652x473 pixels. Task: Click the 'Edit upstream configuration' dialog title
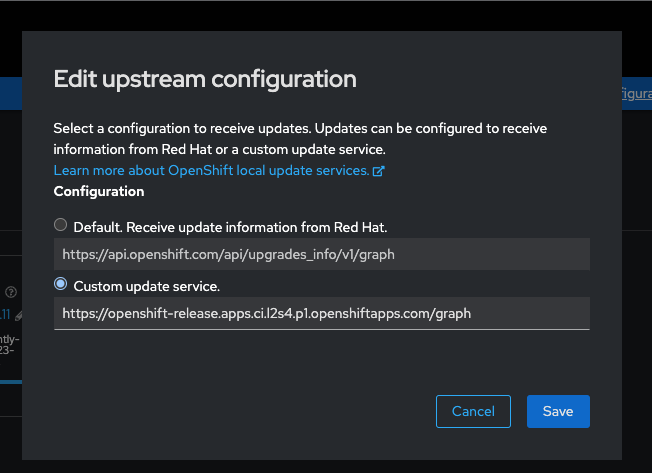tap(205, 79)
